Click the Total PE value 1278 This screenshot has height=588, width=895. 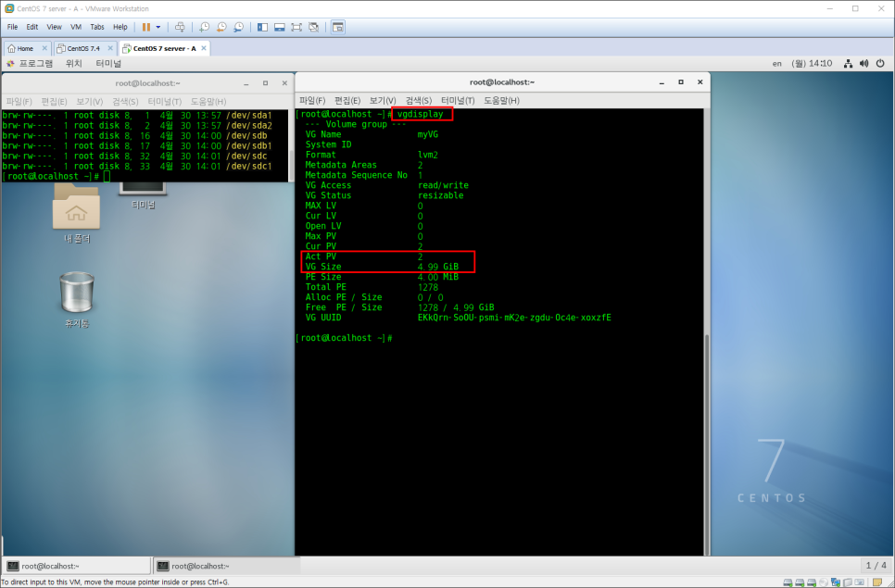427,287
